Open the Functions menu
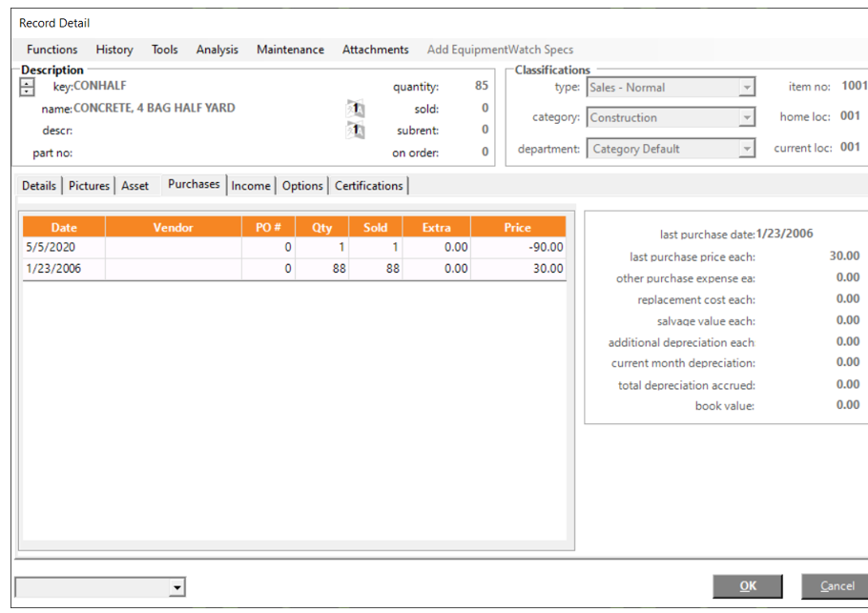 point(52,50)
